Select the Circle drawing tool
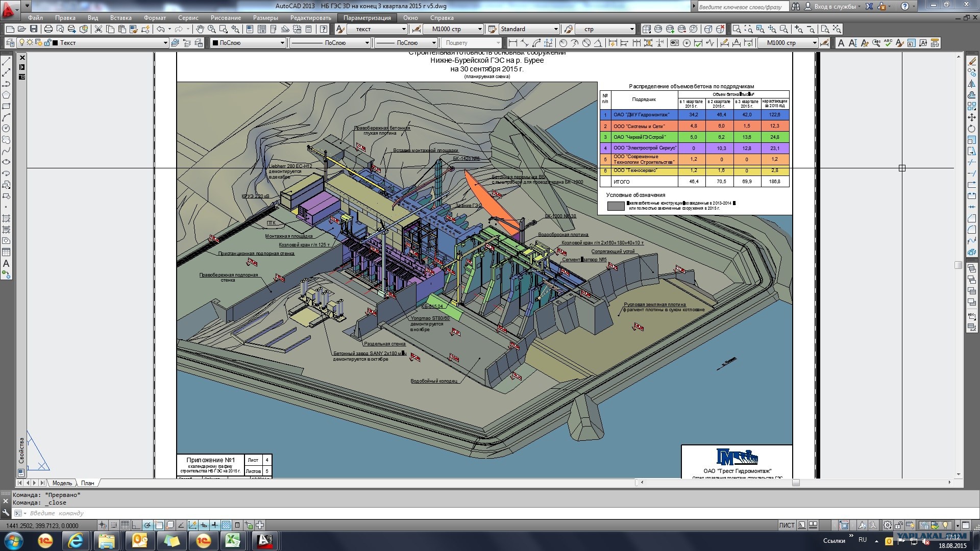 point(6,129)
